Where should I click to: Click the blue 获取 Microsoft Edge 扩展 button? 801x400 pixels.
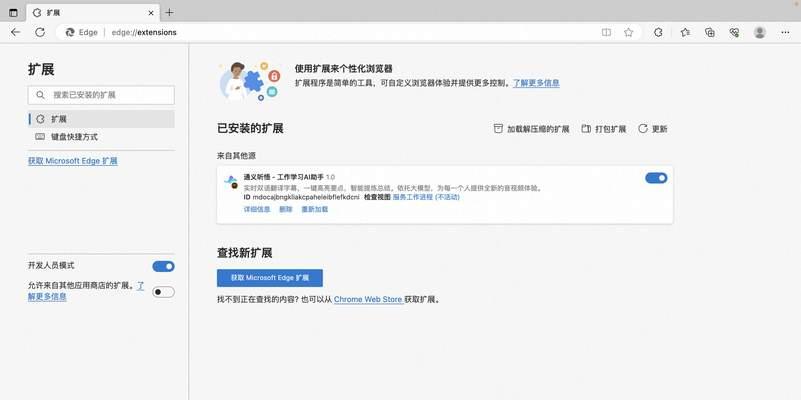pyautogui.click(x=270, y=278)
